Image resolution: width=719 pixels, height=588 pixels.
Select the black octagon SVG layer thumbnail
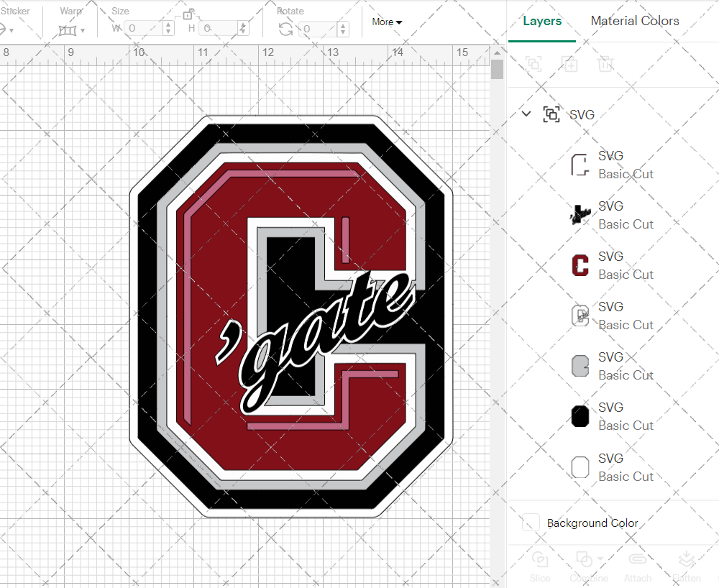pos(580,416)
